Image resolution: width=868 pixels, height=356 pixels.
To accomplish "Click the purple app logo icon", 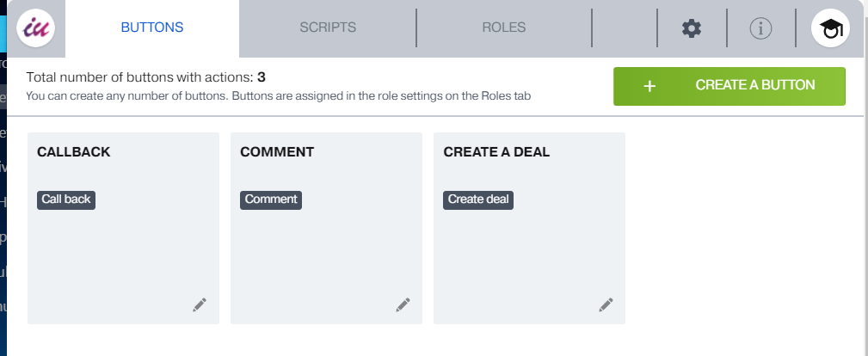I will coord(36,28).
